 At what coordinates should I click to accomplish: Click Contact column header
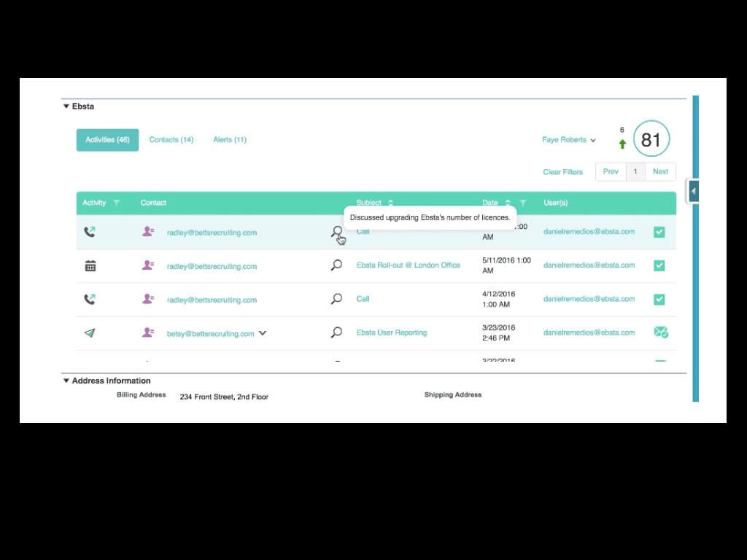tap(153, 203)
